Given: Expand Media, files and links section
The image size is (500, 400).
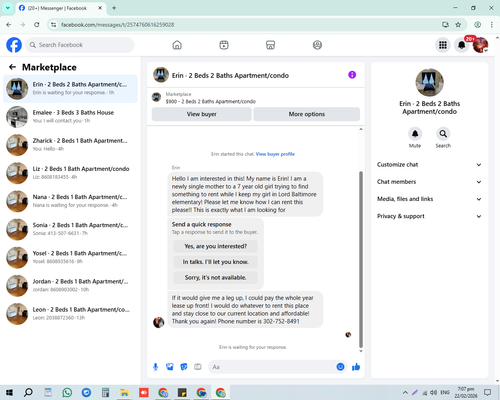Looking at the screenshot, I should tap(429, 199).
